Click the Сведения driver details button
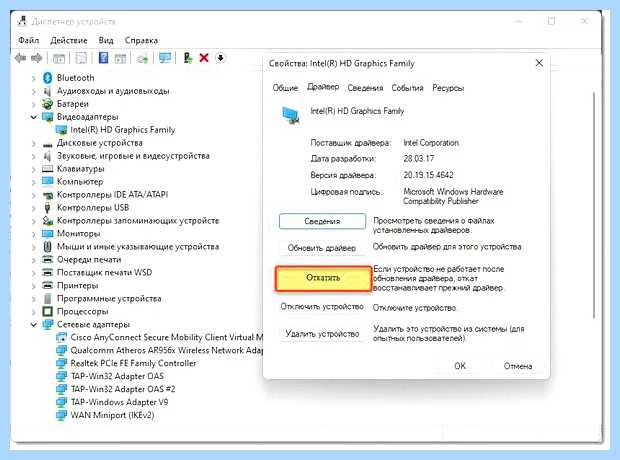This screenshot has height=460, width=620. tap(322, 221)
